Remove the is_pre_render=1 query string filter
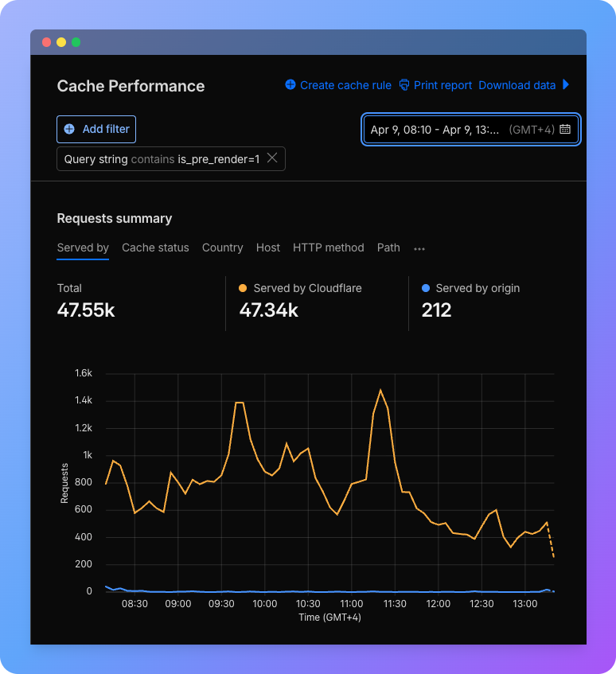This screenshot has width=616, height=674. [272, 158]
